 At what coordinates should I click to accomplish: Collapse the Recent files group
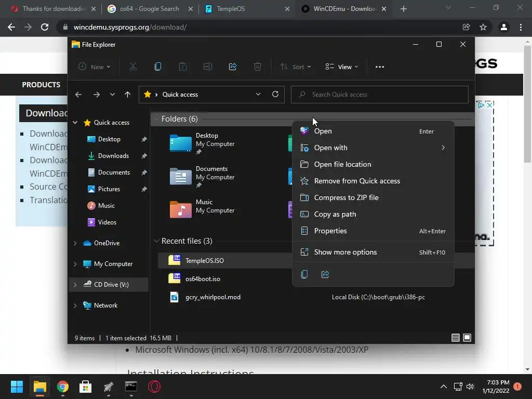(x=156, y=241)
